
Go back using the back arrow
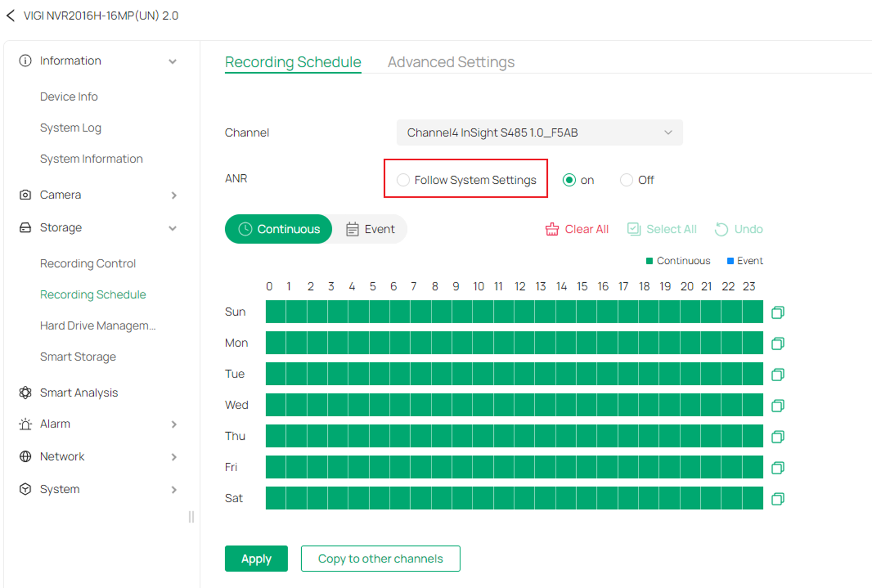pos(10,16)
